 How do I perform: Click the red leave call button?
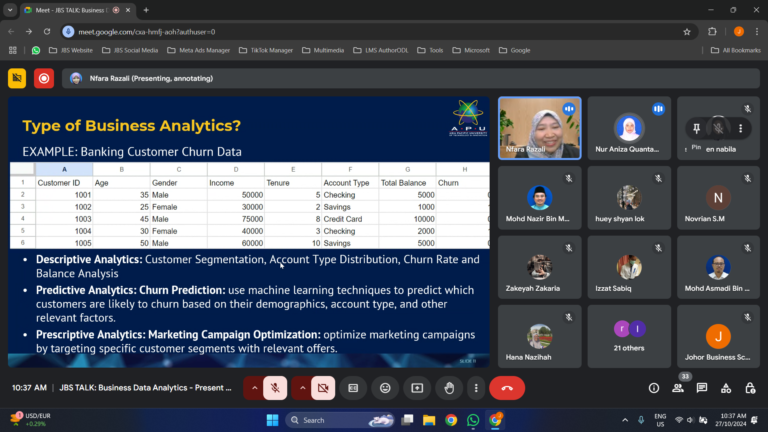click(507, 388)
